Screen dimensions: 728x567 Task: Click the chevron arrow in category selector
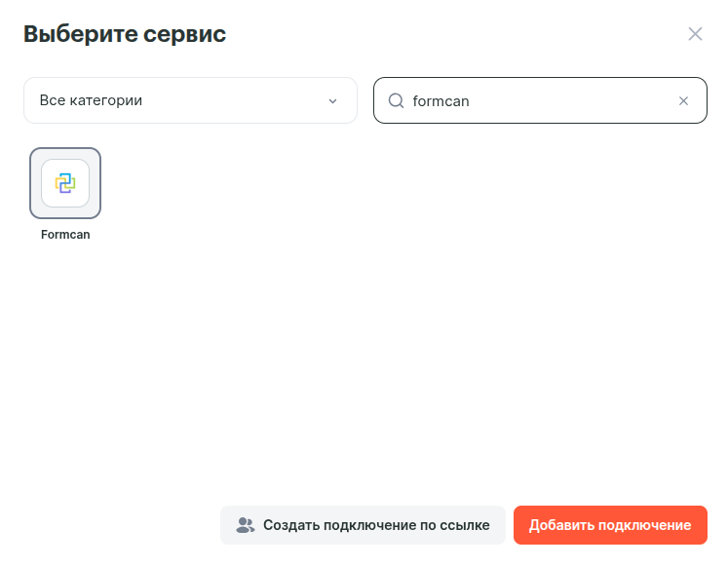pyautogui.click(x=332, y=101)
